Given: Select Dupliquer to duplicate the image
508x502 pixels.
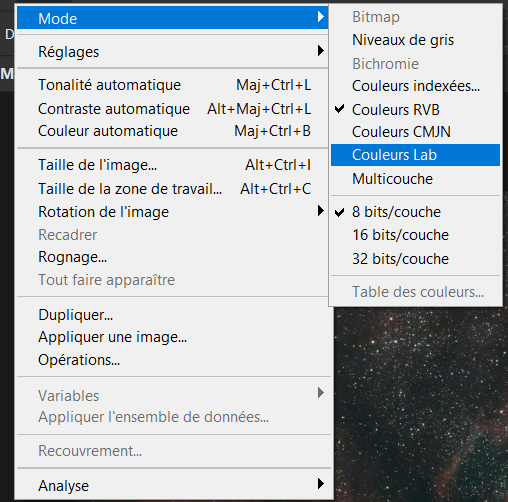Looking at the screenshot, I should (174, 315).
